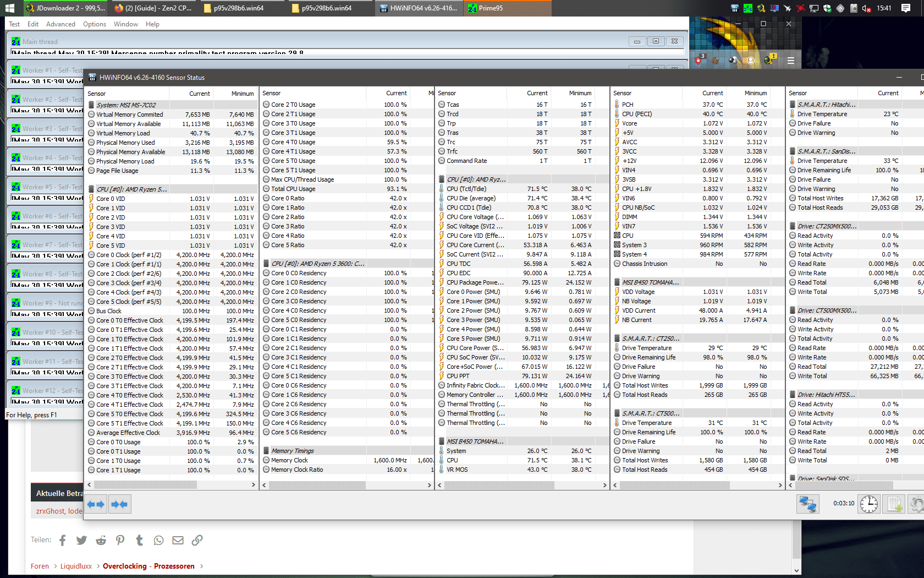
Task: Click the browser page vertical scroll down arrow
Action: (796, 571)
